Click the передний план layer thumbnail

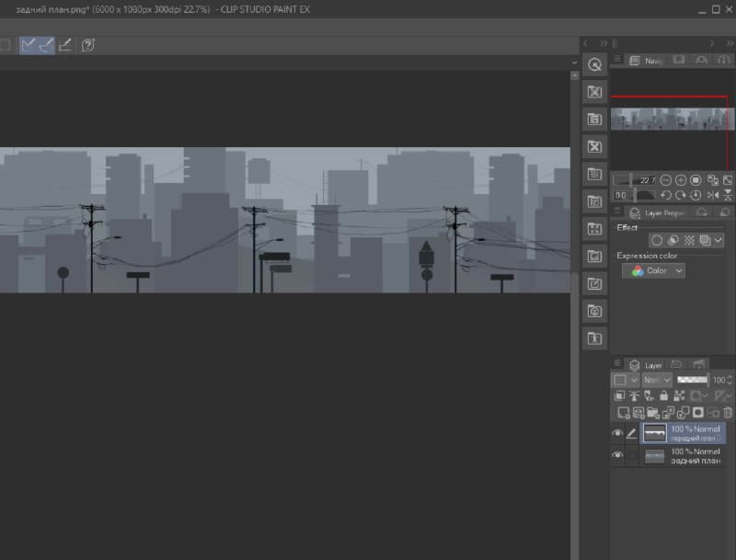[x=654, y=433]
